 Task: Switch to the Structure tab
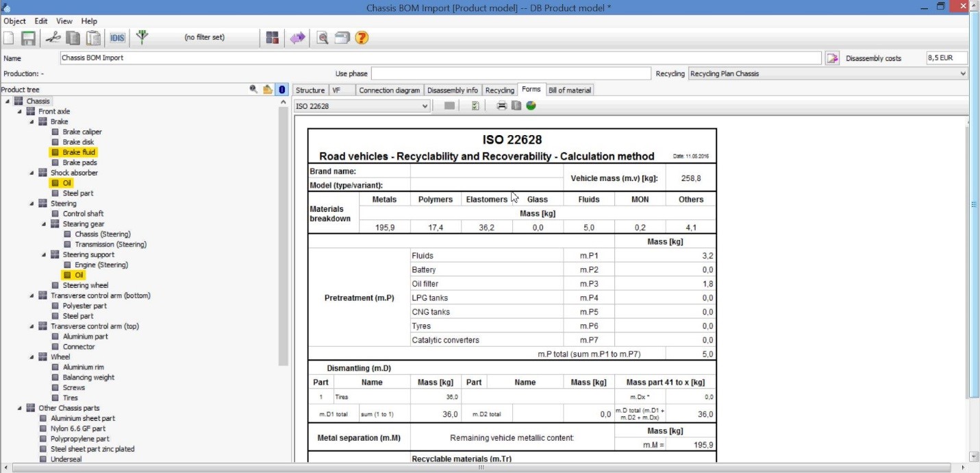pyautogui.click(x=310, y=90)
